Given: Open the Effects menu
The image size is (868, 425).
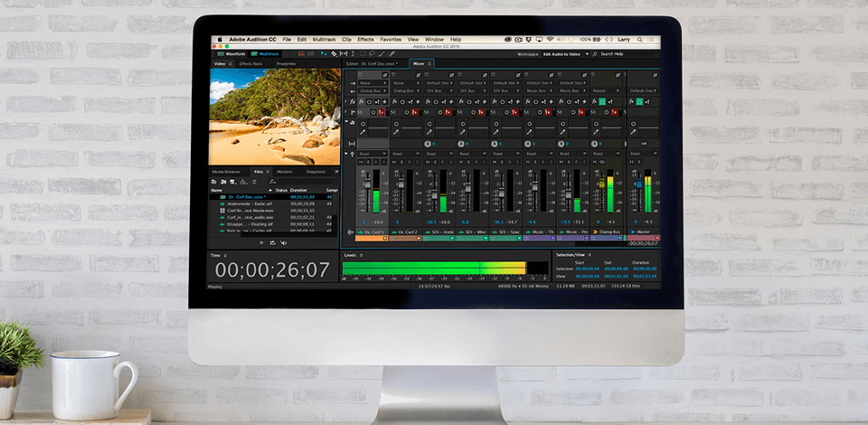Looking at the screenshot, I should click(365, 40).
